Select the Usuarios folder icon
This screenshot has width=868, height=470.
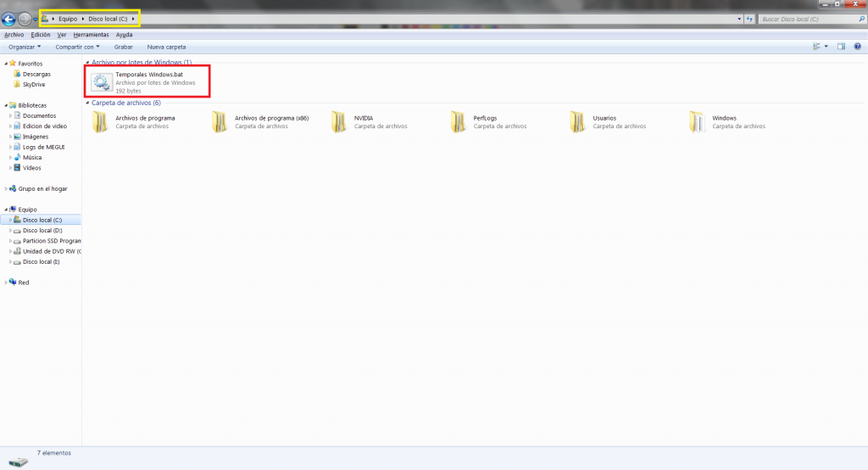pyautogui.click(x=578, y=122)
